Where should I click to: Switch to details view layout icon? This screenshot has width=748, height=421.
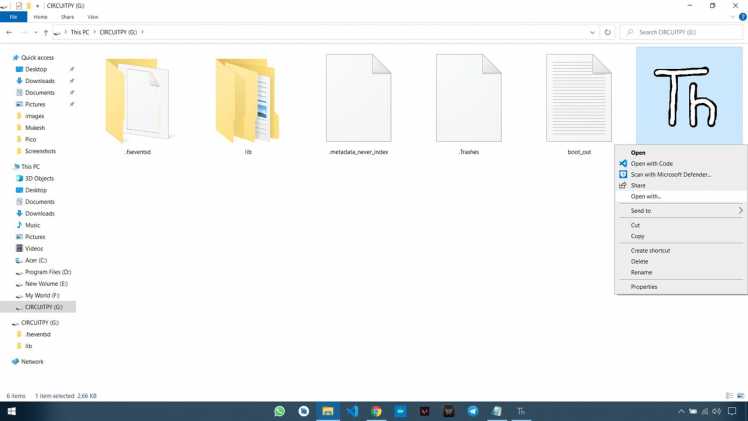[729, 396]
